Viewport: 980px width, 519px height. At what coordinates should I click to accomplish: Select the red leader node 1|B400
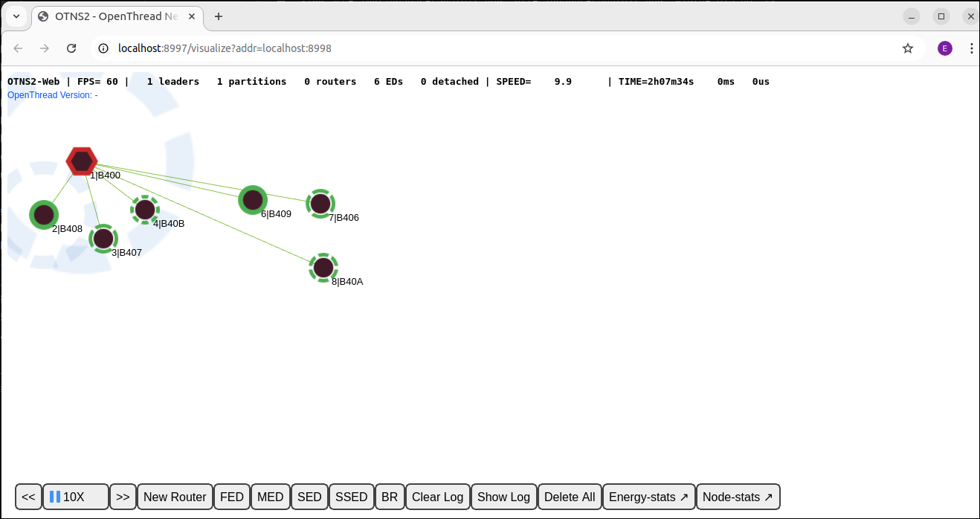(82, 161)
